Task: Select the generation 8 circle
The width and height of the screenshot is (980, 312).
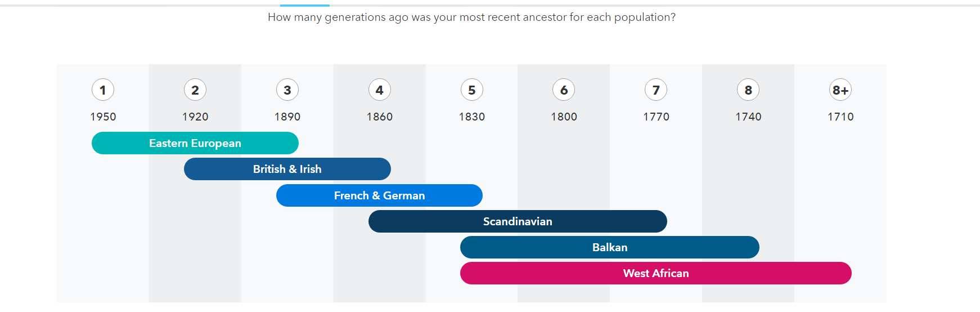Action: (748, 90)
